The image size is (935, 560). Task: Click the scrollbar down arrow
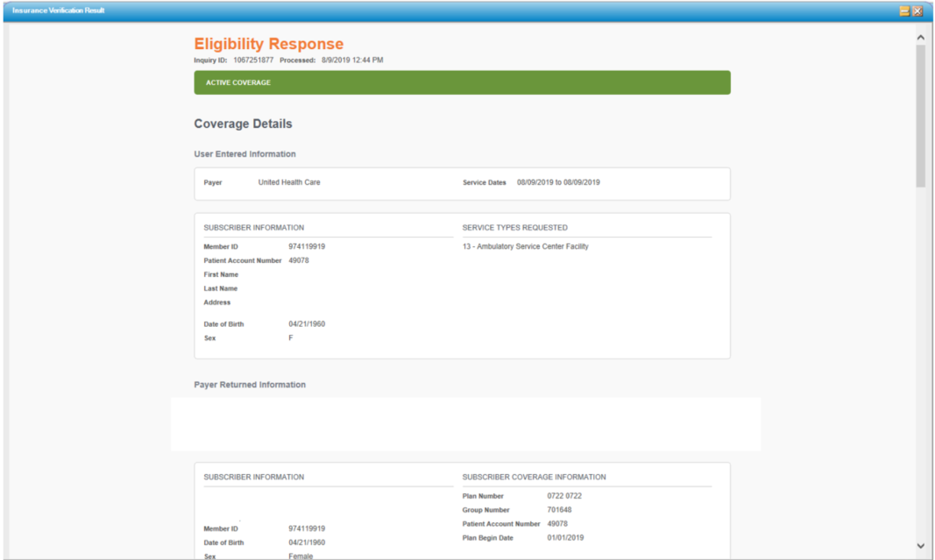pyautogui.click(x=920, y=546)
